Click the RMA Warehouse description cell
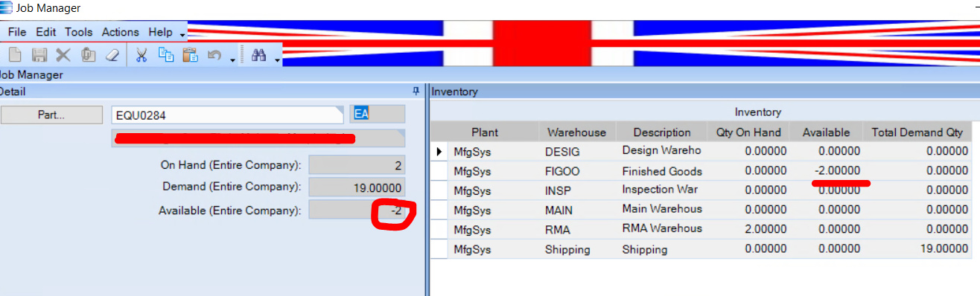Screen dimensions: 980x296 [661, 229]
